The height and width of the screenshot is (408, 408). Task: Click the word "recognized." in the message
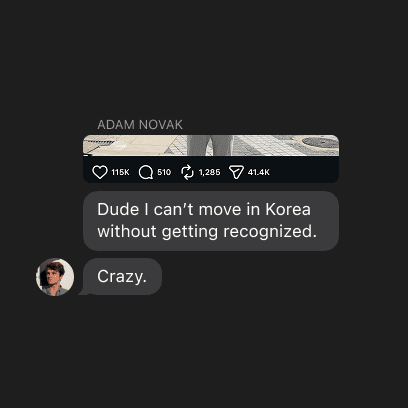[270, 232]
